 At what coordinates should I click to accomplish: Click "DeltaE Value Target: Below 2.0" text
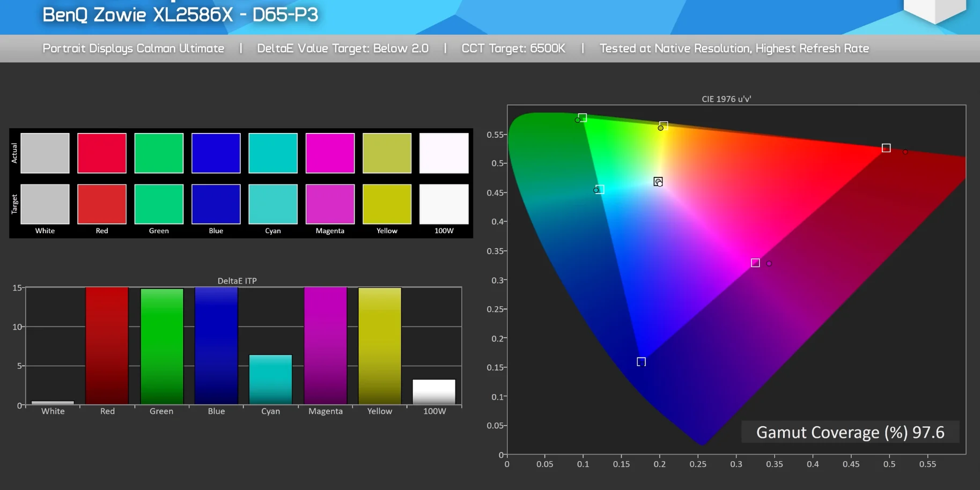tap(343, 48)
